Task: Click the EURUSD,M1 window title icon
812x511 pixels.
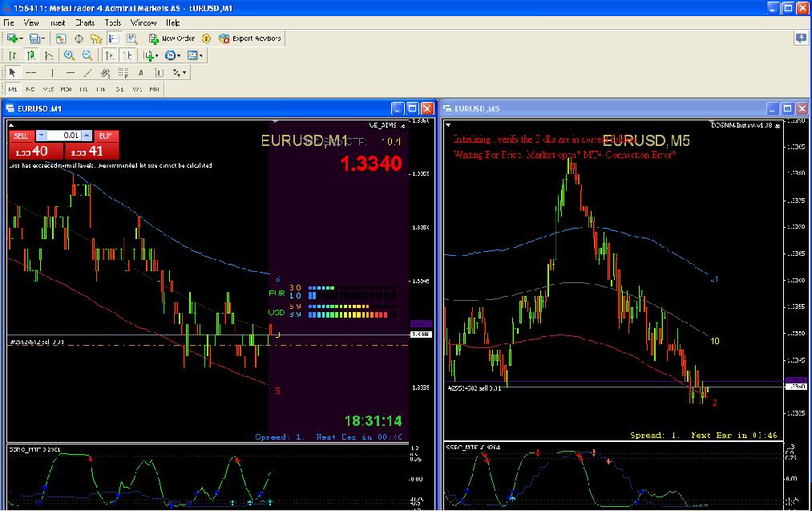Action: click(10, 108)
